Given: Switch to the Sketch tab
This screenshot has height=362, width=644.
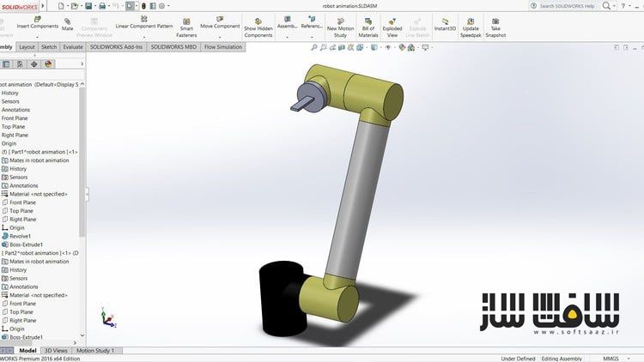Looking at the screenshot, I should pos(49,47).
